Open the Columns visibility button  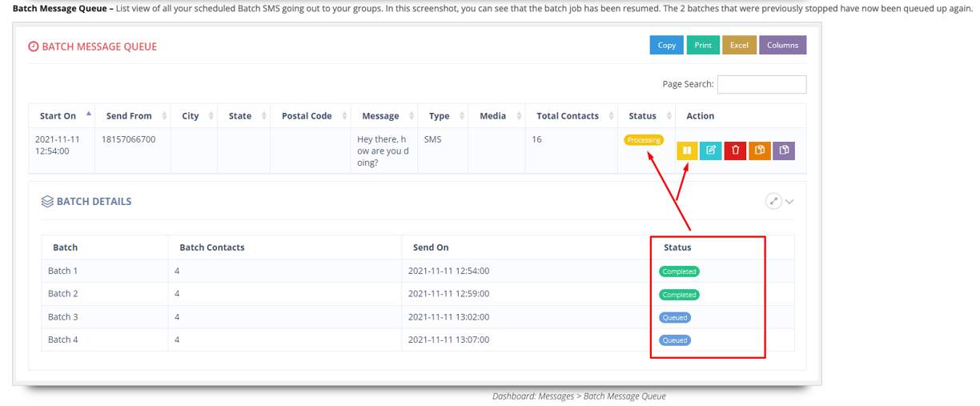click(782, 45)
